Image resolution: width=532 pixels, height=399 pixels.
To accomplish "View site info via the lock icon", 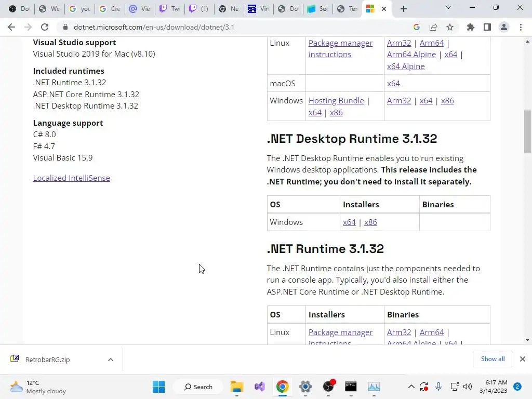I will click(65, 27).
